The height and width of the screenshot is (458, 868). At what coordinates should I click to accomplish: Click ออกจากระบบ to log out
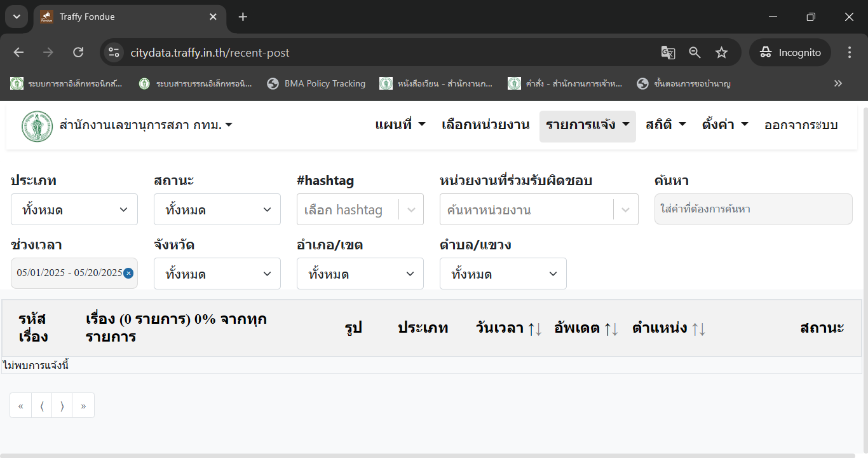801,125
